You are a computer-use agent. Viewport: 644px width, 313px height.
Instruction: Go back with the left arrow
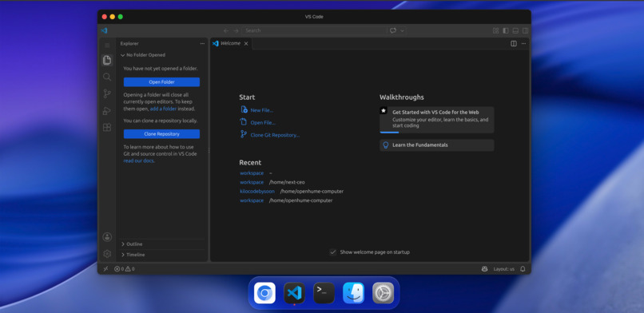click(226, 31)
